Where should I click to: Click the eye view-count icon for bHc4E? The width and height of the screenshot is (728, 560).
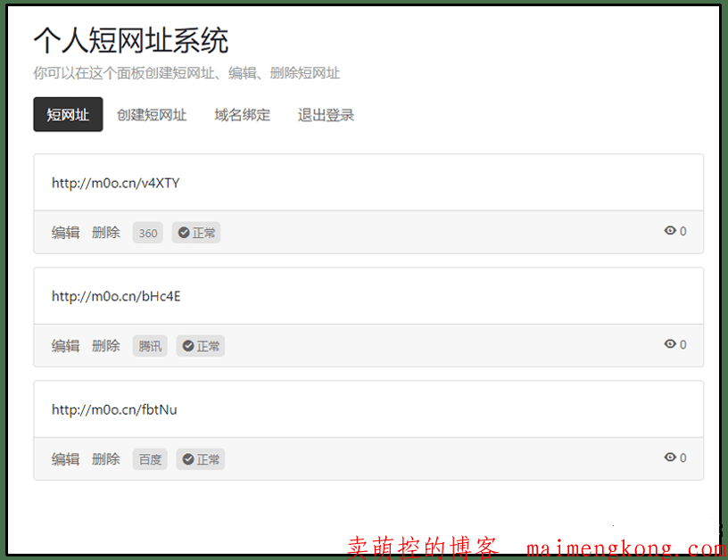[x=670, y=344]
